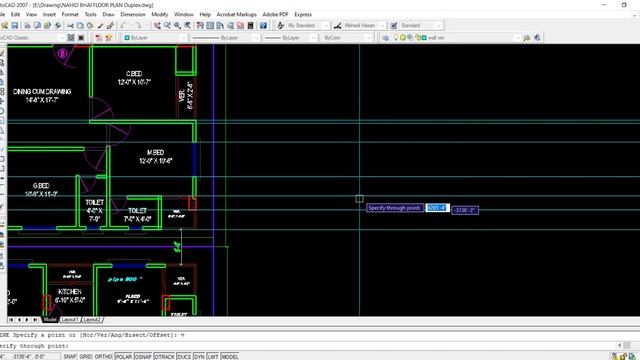
Task: Toggle DUCS in status bar
Action: pyautogui.click(x=184, y=356)
